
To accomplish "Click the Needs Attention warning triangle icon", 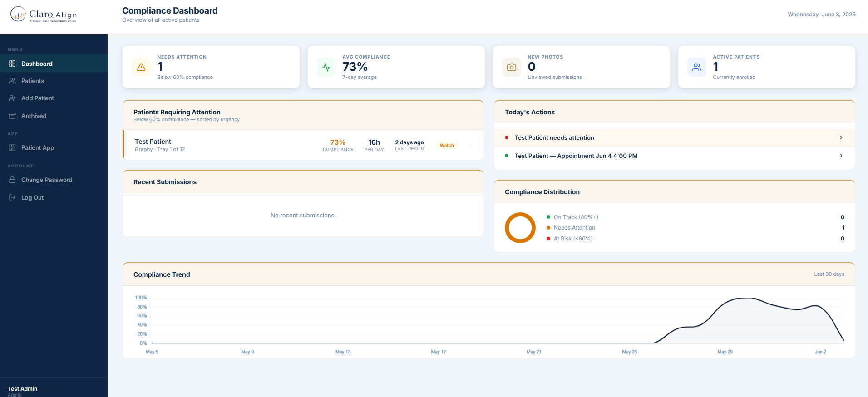I will tap(141, 67).
